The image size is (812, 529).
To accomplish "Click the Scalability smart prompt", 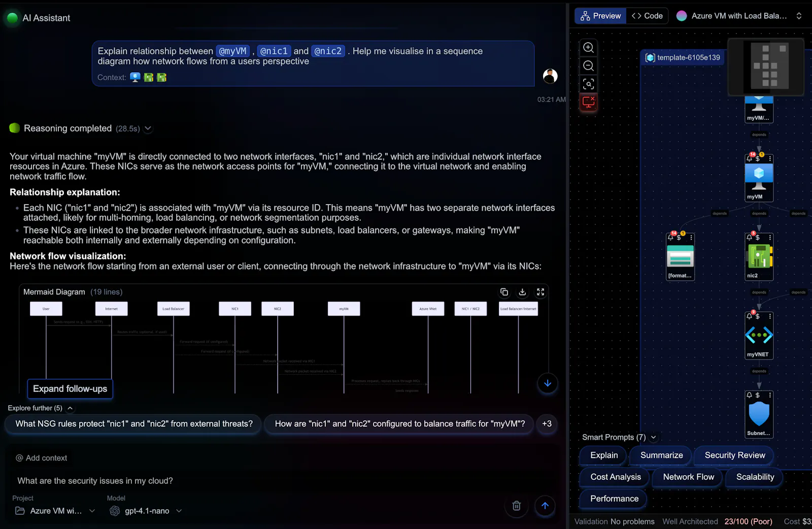I will pos(755,477).
